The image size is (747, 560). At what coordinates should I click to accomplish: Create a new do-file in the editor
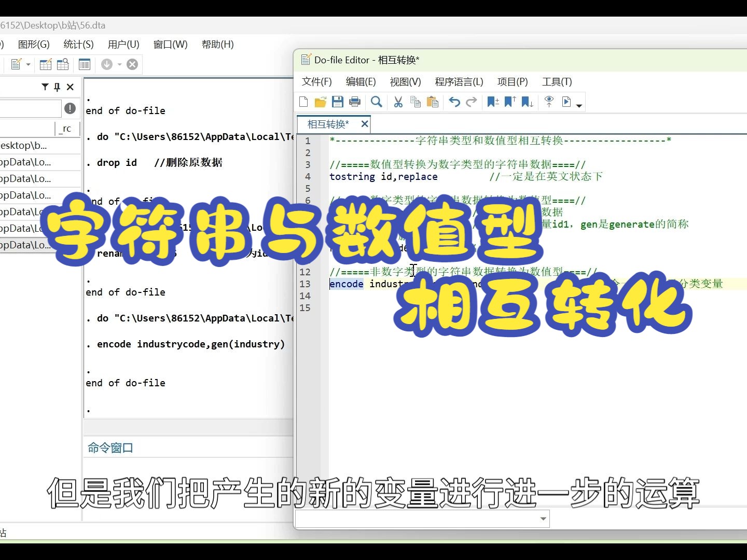[x=304, y=102]
